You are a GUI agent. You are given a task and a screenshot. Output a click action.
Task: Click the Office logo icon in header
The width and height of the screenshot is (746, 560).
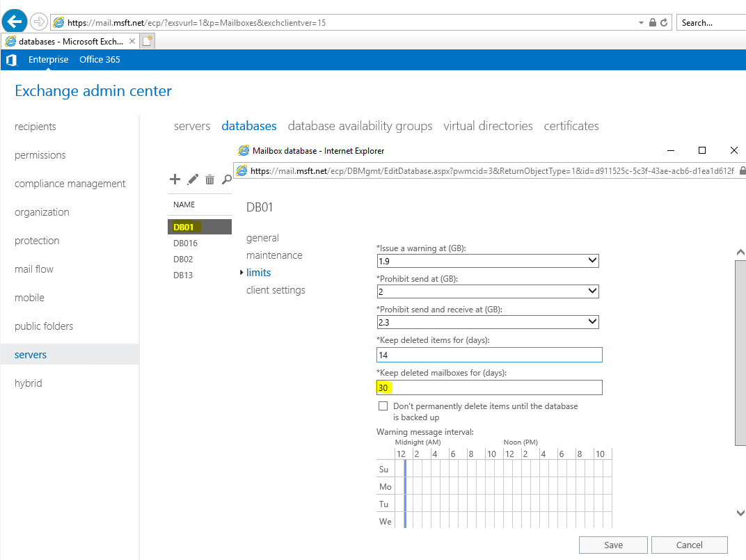point(11,60)
